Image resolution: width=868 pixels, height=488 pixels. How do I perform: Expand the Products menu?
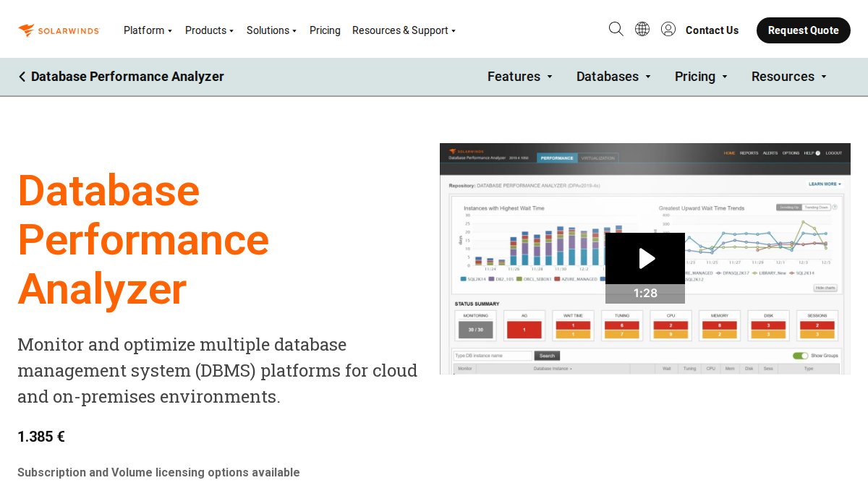(209, 30)
